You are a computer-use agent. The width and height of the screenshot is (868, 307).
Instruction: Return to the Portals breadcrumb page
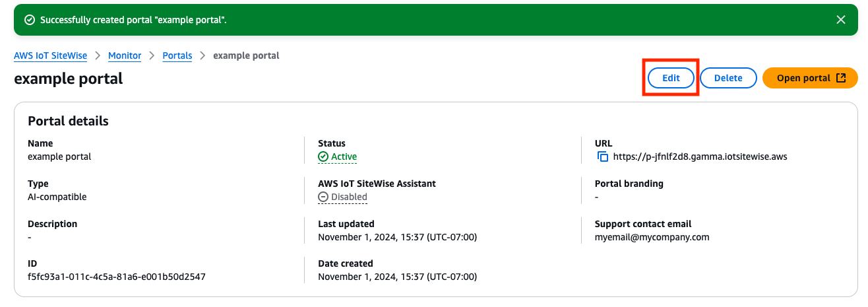coord(177,56)
